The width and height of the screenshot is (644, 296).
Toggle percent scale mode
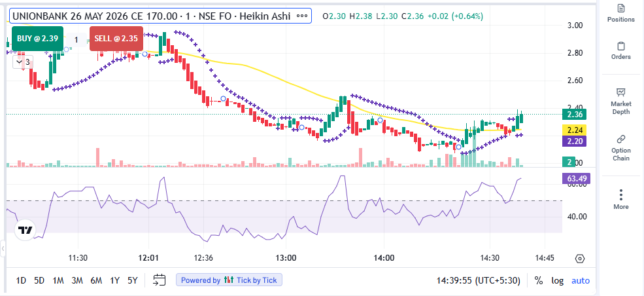(539, 281)
